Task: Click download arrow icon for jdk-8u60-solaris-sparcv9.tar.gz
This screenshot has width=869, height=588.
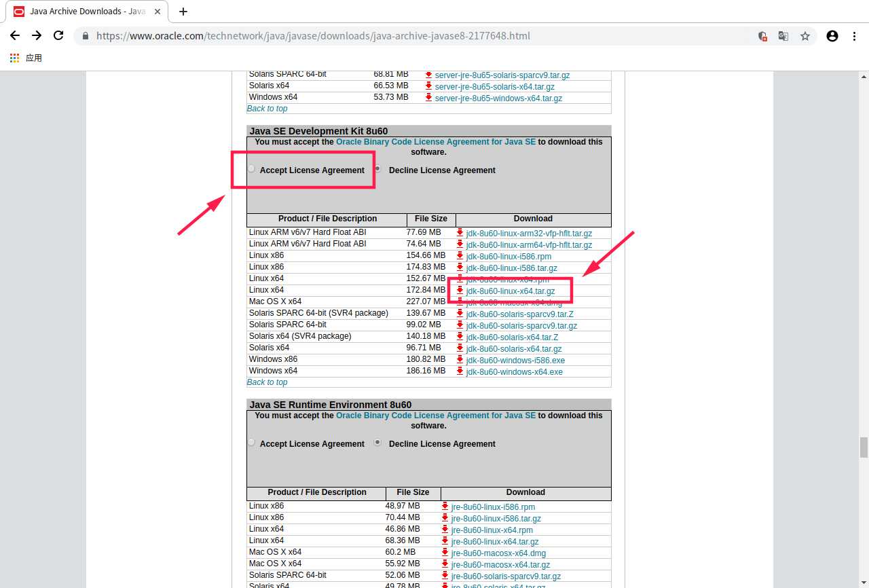Action: pyautogui.click(x=460, y=325)
